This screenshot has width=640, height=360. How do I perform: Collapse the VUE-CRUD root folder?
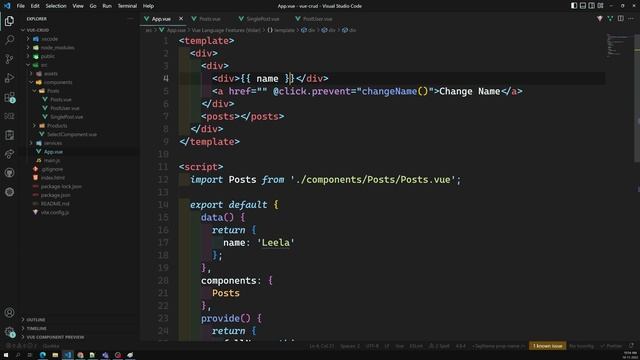coord(38,30)
